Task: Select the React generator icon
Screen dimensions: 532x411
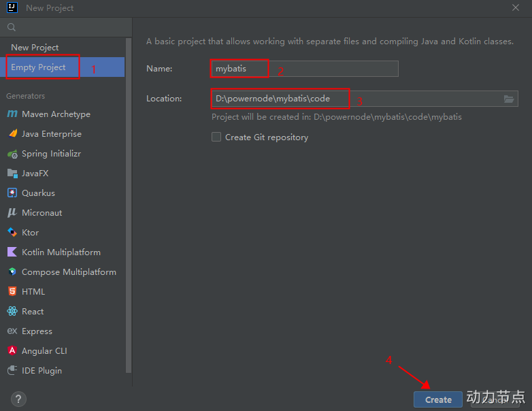Action: pos(12,312)
